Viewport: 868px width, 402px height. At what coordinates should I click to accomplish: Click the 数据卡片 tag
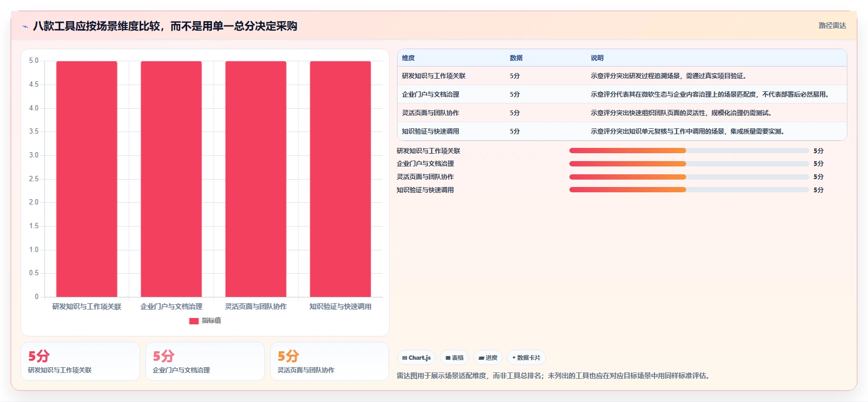[526, 358]
